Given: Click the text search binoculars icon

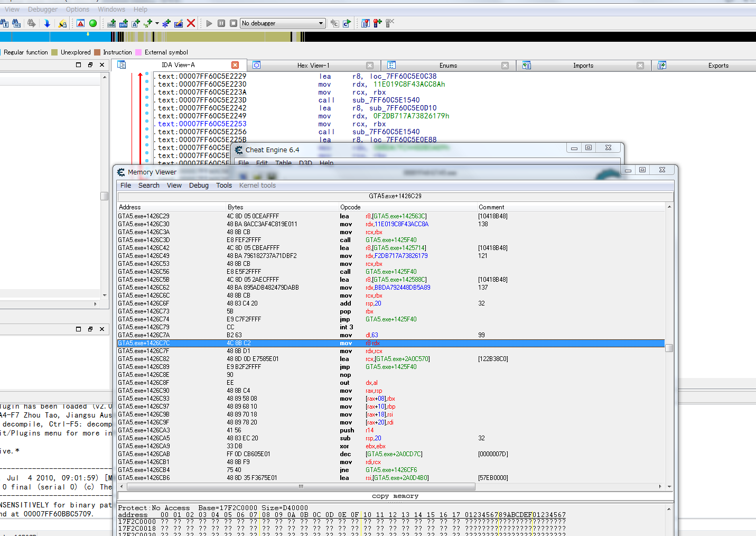Looking at the screenshot, I should (x=4, y=23).
